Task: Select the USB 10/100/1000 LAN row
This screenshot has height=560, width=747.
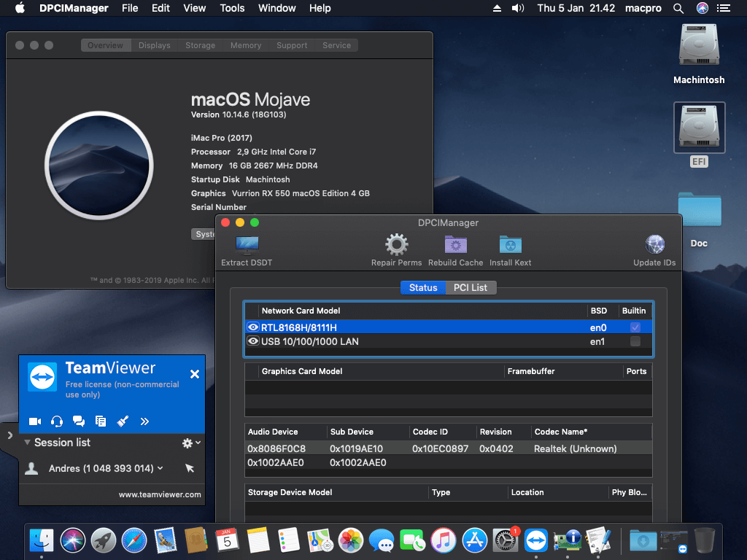Action: pos(449,341)
